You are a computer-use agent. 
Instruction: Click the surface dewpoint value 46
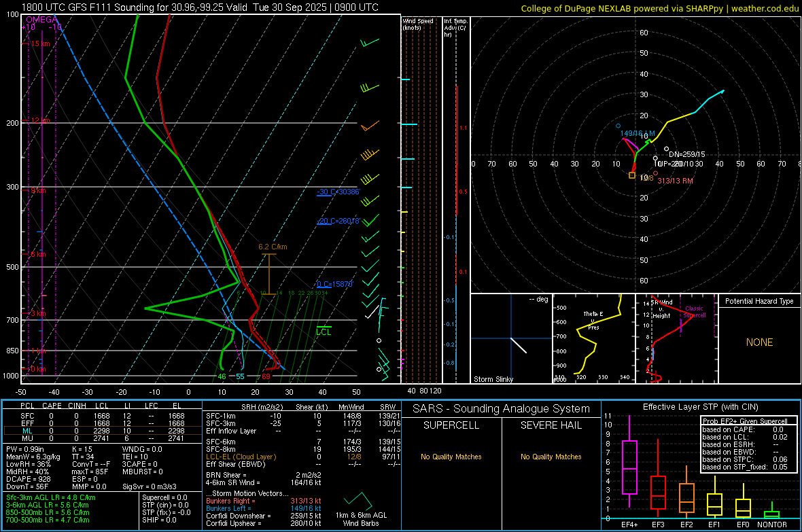coord(222,376)
